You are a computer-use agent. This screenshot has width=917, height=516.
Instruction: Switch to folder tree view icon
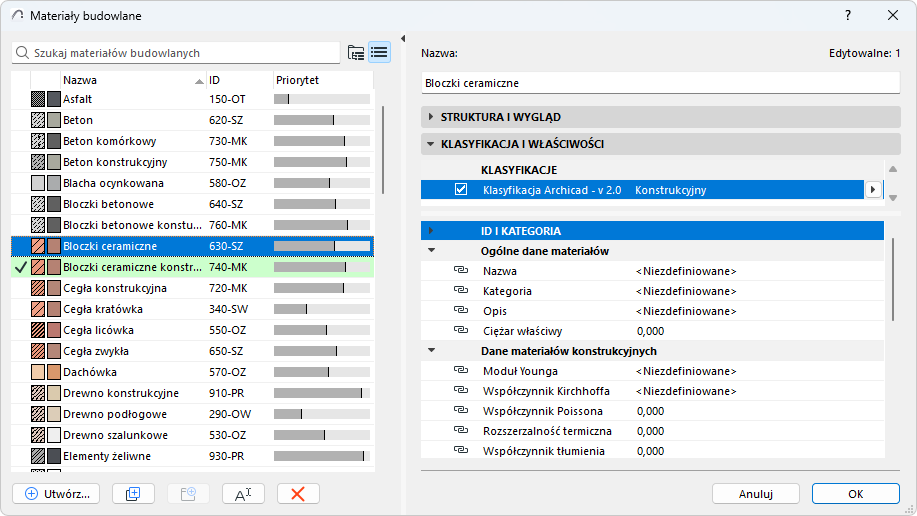356,53
